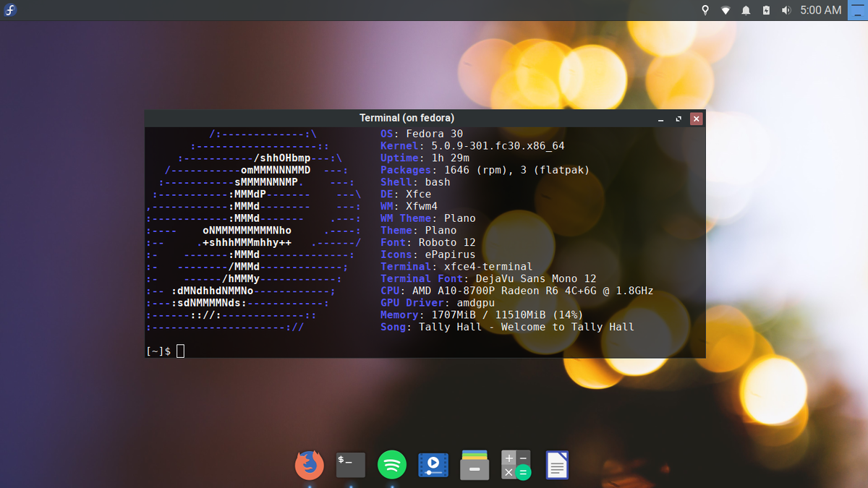Open the document writer dock icon
The height and width of the screenshot is (488, 868).
pos(557,464)
